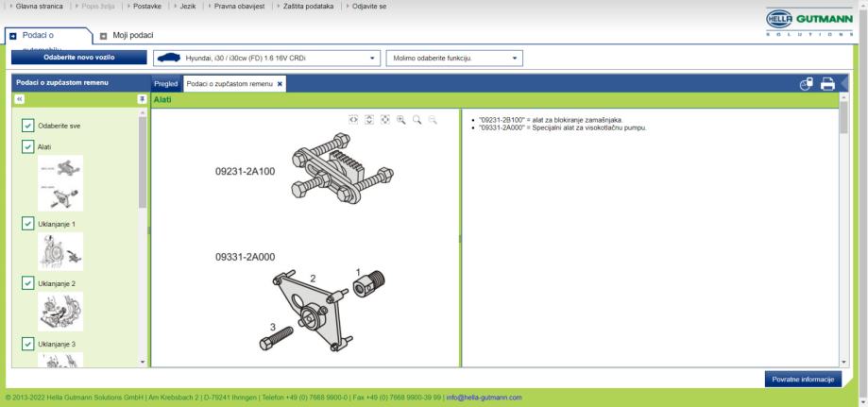Click Alati section heading

pyautogui.click(x=162, y=100)
